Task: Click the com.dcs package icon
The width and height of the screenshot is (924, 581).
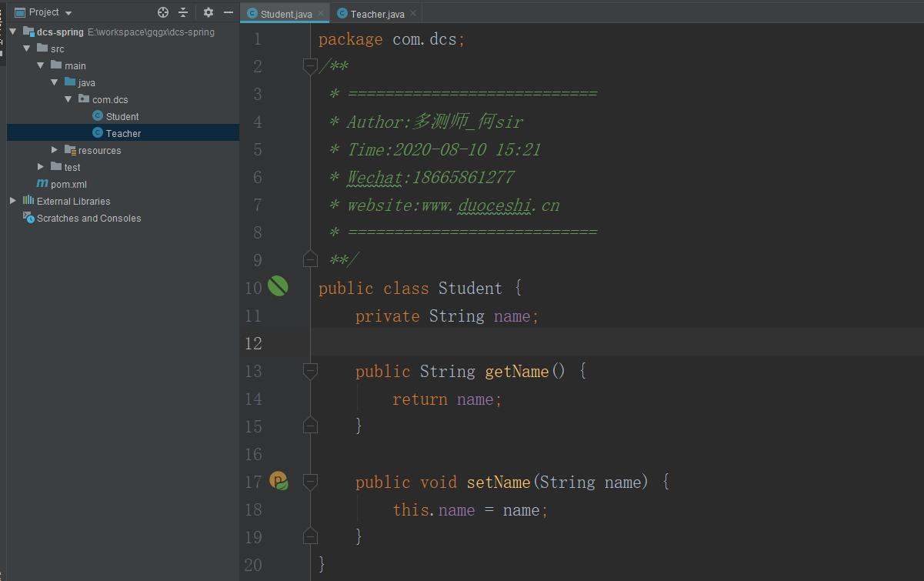Action: click(83, 99)
